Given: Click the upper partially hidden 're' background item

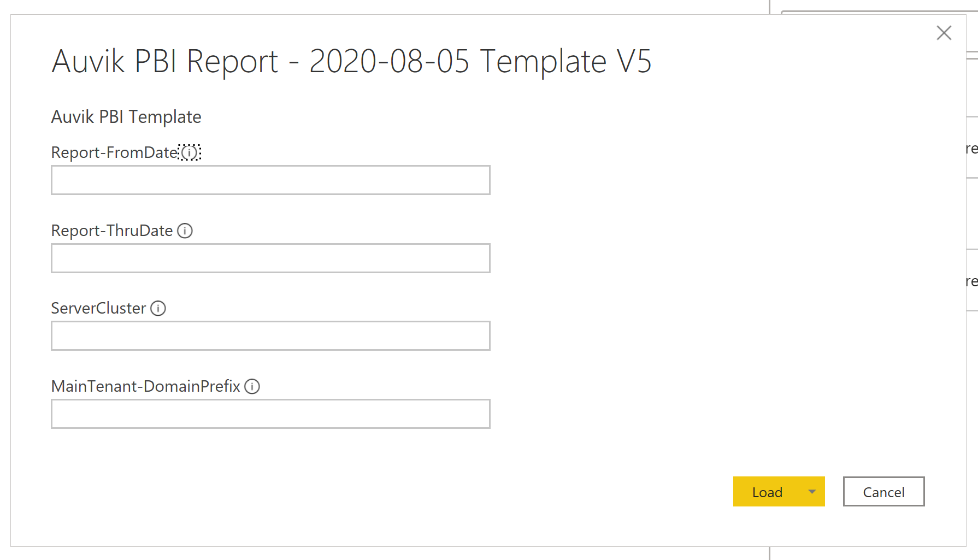Looking at the screenshot, I should coord(971,149).
